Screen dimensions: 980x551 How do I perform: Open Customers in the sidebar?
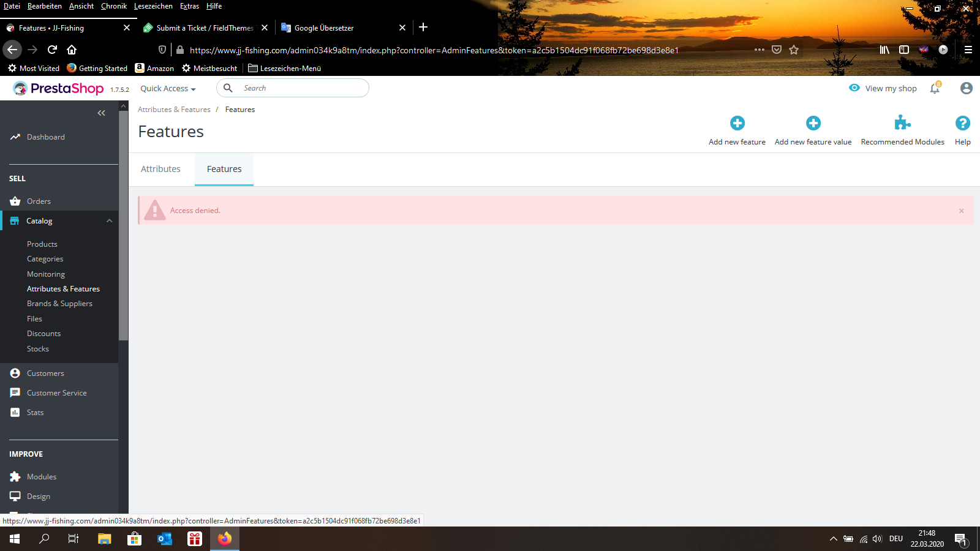click(x=45, y=373)
